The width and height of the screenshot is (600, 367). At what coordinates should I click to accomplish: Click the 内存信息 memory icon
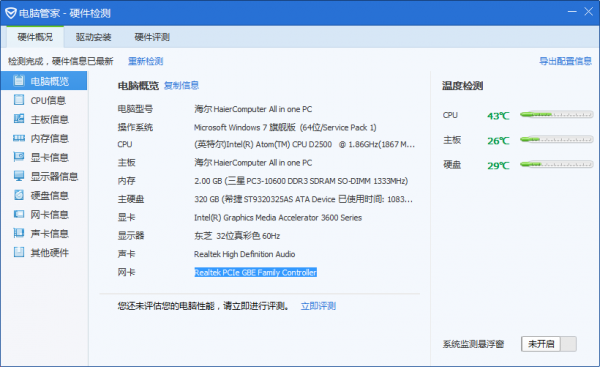tap(19, 138)
